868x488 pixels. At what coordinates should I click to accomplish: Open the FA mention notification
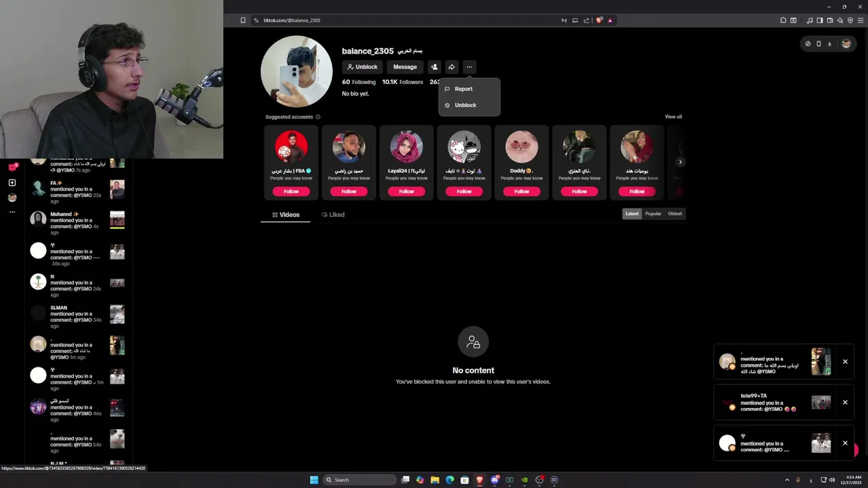pos(77,192)
